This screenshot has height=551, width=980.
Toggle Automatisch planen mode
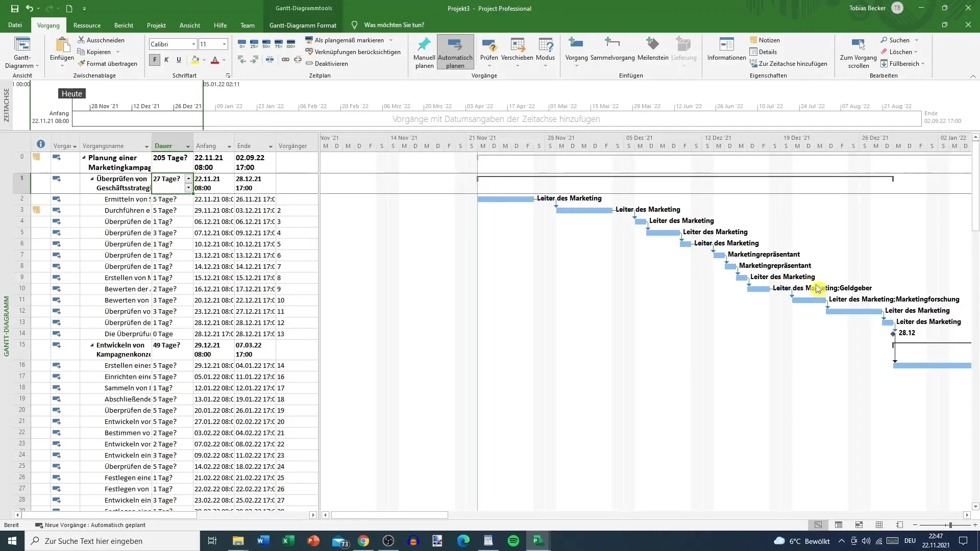(x=455, y=53)
